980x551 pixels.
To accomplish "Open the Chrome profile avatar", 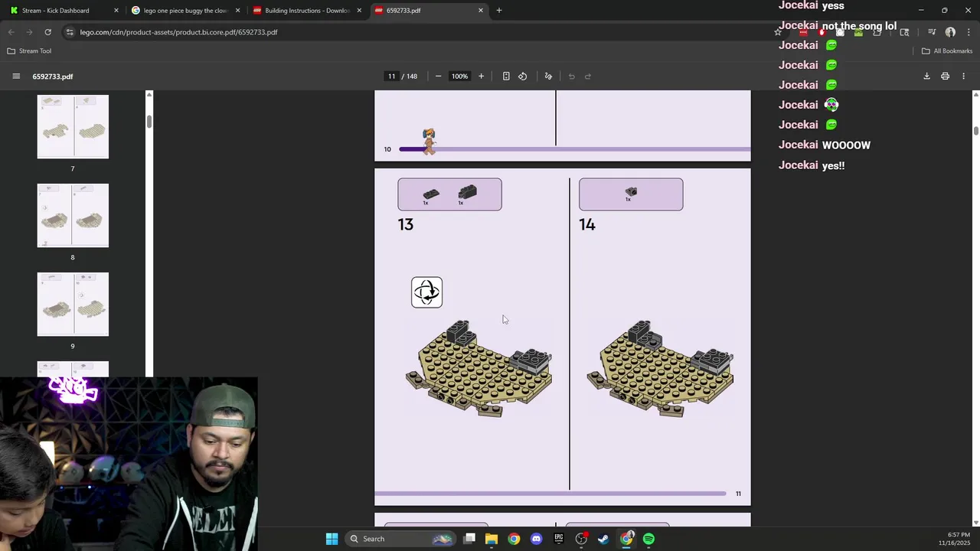I will click(950, 32).
